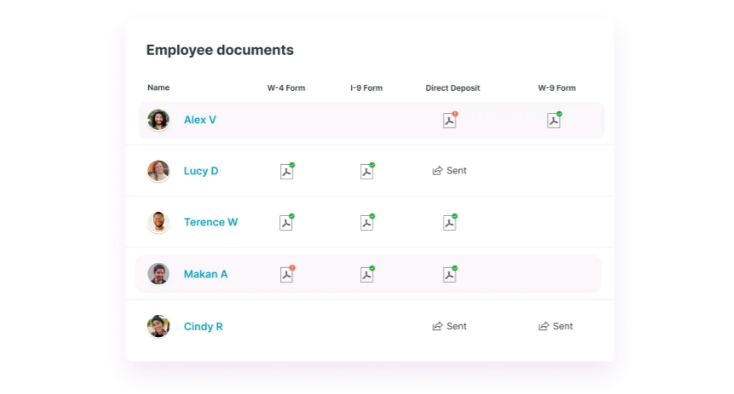Image resolution: width=734 pixels, height=394 pixels.
Task: Open Makan A's Direct Deposit PDF
Action: tap(450, 274)
